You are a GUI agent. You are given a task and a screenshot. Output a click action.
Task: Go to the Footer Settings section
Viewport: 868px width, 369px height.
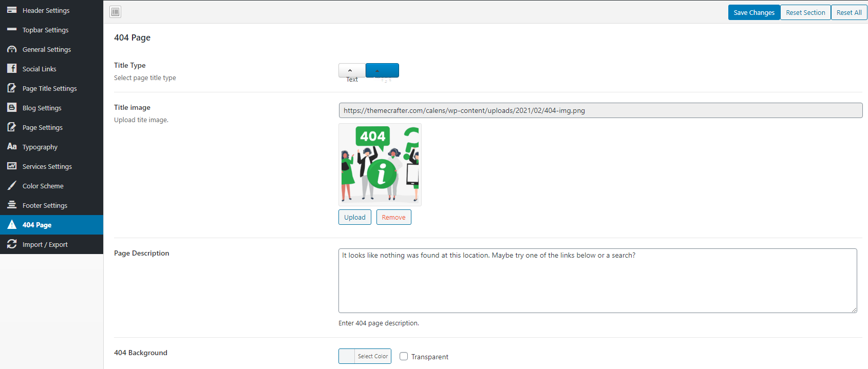[45, 205]
